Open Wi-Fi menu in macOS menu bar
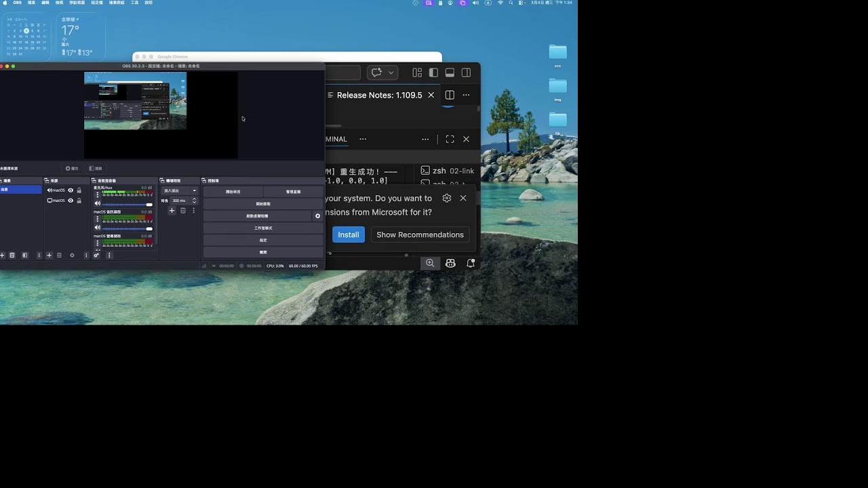 pos(500,3)
